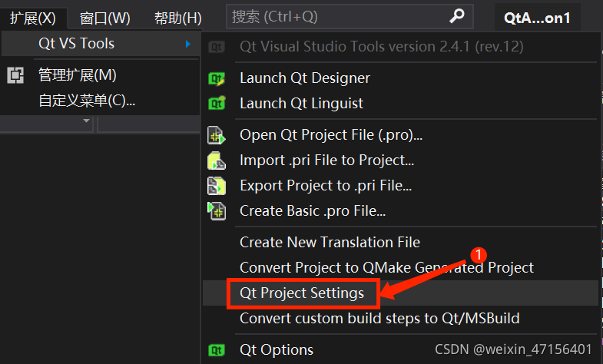
Task: Click the Create Basic .pro File icon
Action: point(217,211)
